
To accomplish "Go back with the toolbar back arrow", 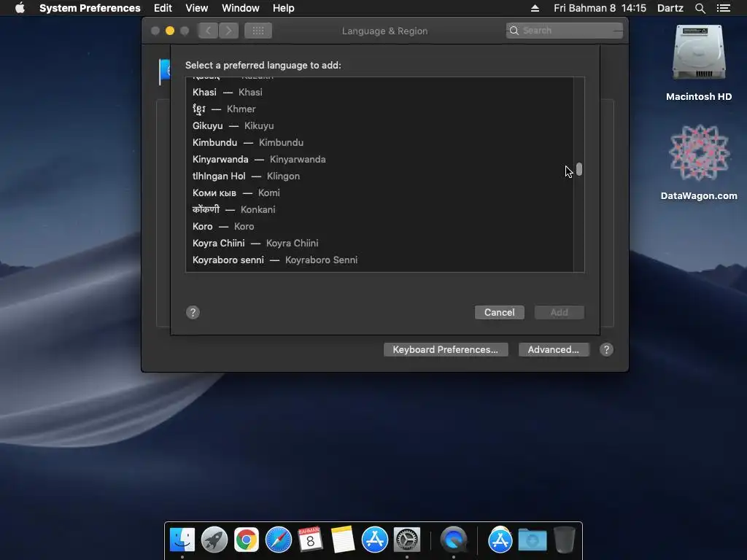I will point(208,31).
